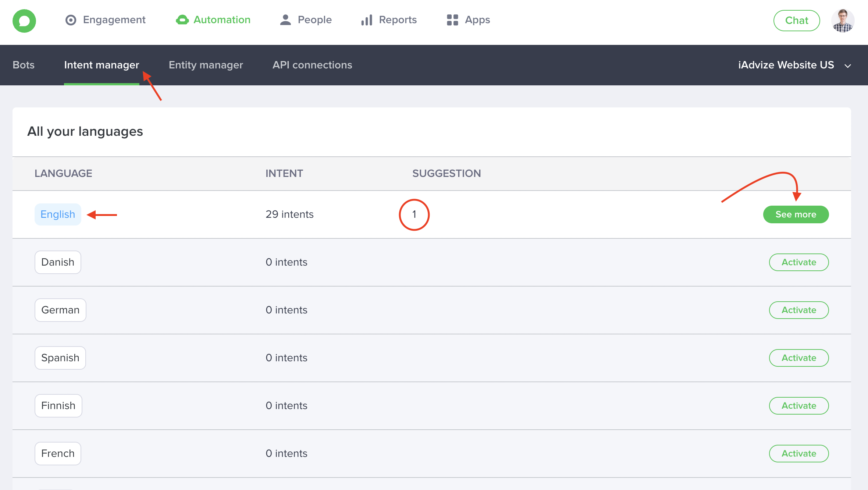The width and height of the screenshot is (868, 490).
Task: Click the INTENT column header
Action: [284, 174]
